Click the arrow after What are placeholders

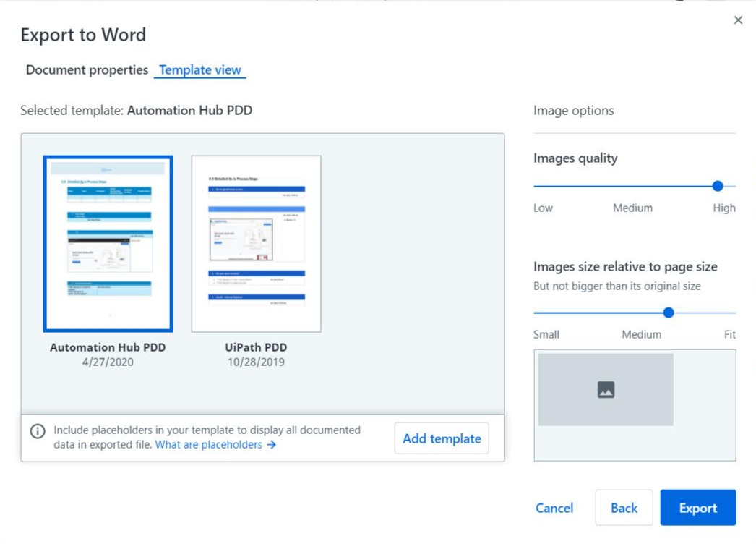click(272, 445)
